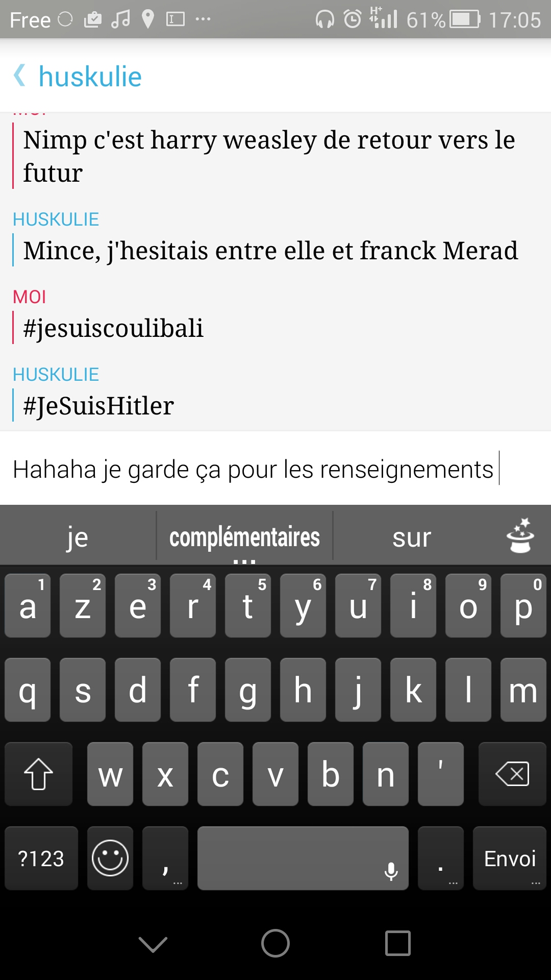Hide the keyboard with the down arrow
The image size is (551, 980).
coord(153,944)
